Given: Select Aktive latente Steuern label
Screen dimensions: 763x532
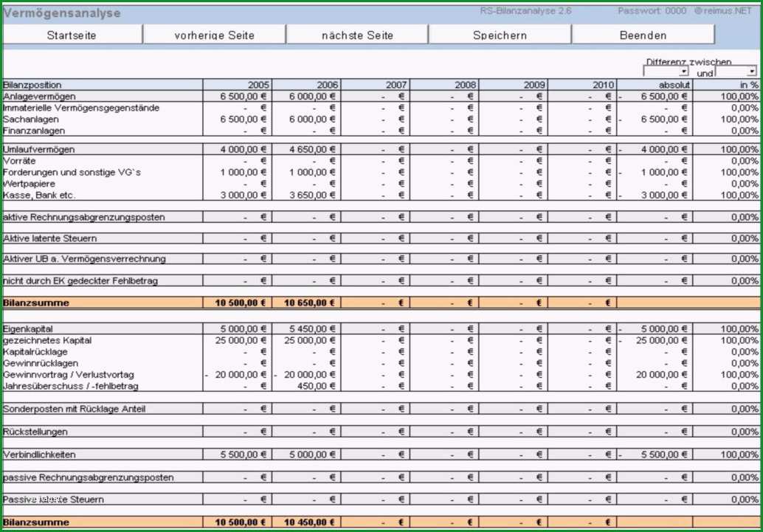Looking at the screenshot, I should 49,238.
